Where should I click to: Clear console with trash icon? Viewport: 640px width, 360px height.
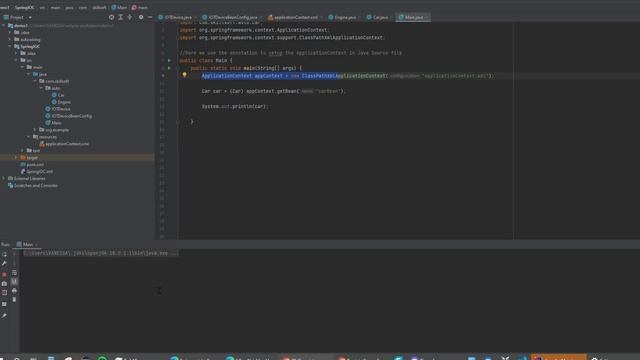click(14, 300)
